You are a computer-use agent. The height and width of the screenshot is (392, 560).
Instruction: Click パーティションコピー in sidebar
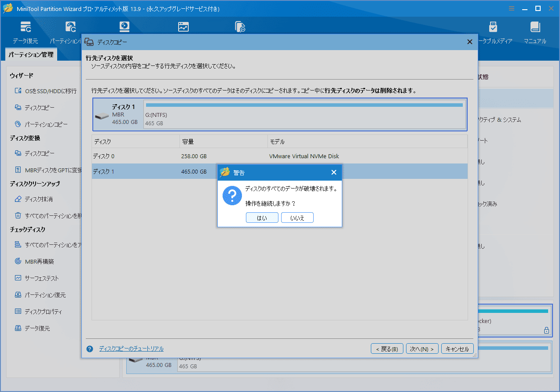click(x=46, y=124)
